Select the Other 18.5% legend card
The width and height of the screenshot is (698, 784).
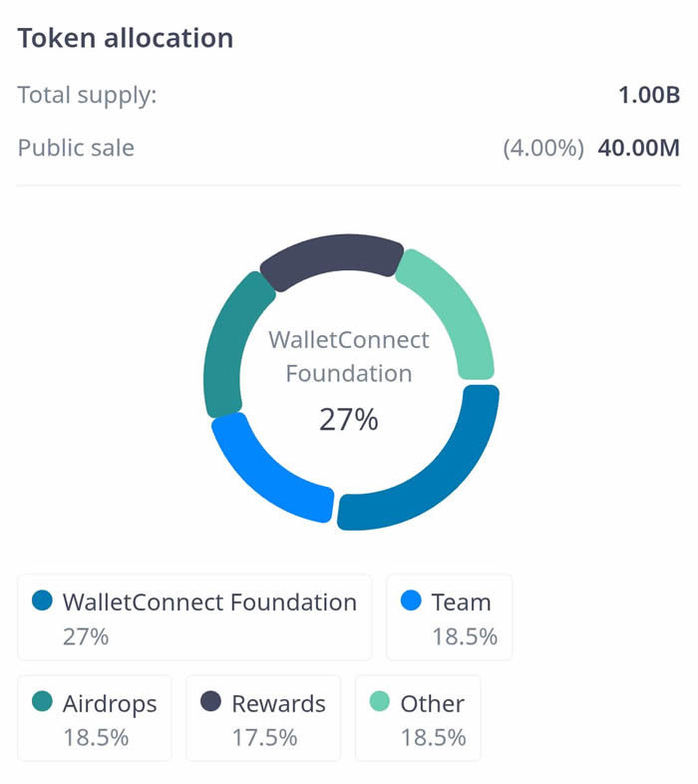tap(418, 718)
